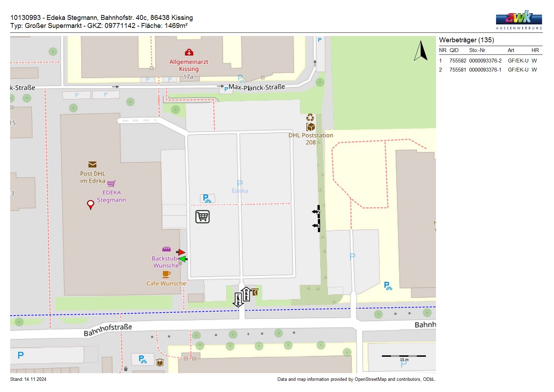Screen dimensions: 554x392
Task: Click the Post DHL envelope icon
Action: click(x=92, y=164)
